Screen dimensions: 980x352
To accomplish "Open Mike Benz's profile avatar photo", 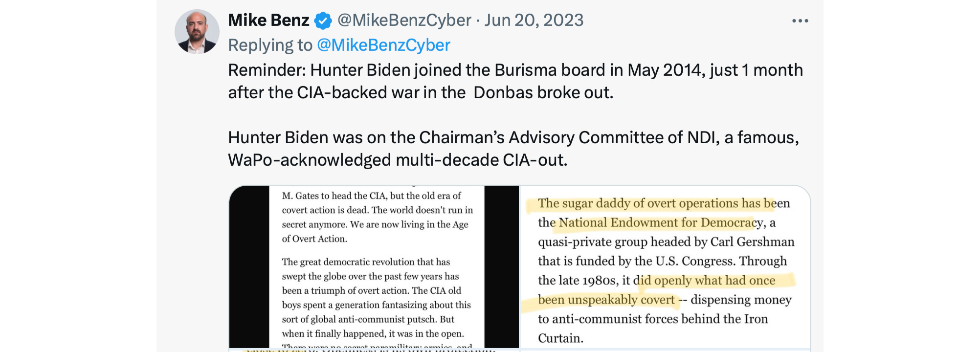I will point(197,32).
